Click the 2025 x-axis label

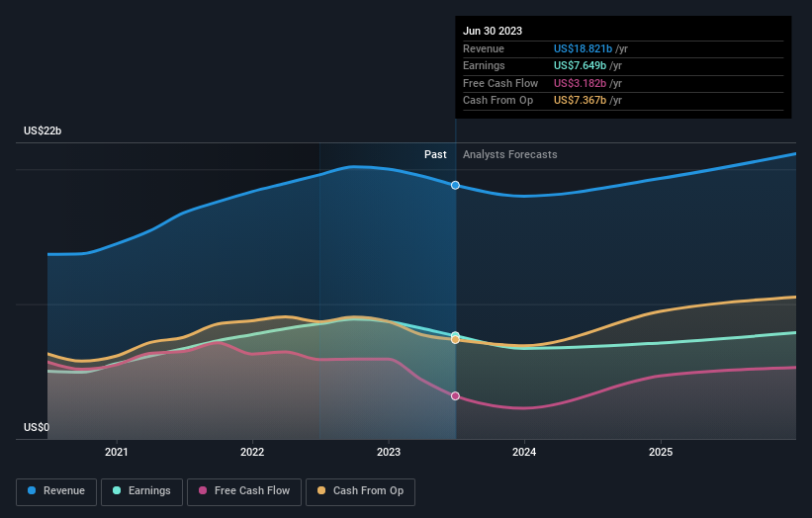[661, 452]
